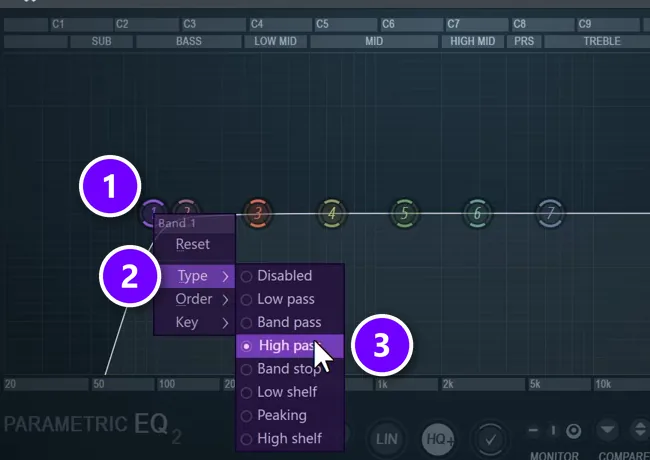The image size is (650, 460).
Task: Click the 2k frequency label
Action: [x=448, y=385]
